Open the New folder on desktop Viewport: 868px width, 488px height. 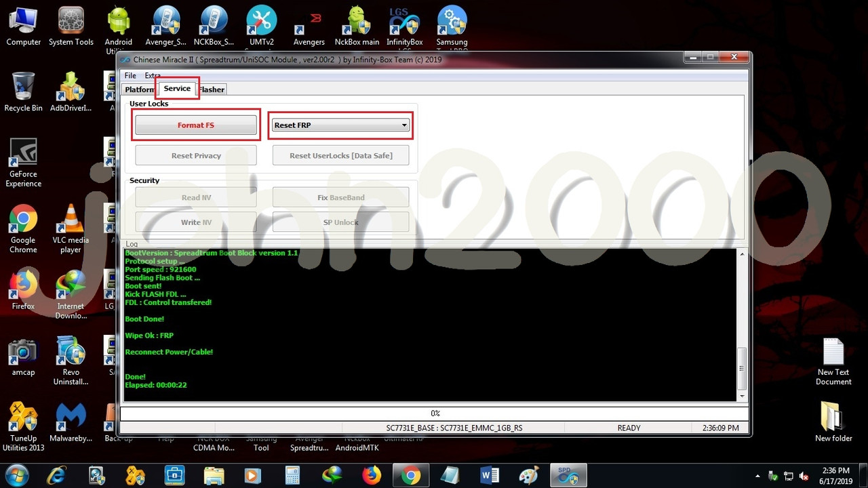pyautogui.click(x=833, y=422)
